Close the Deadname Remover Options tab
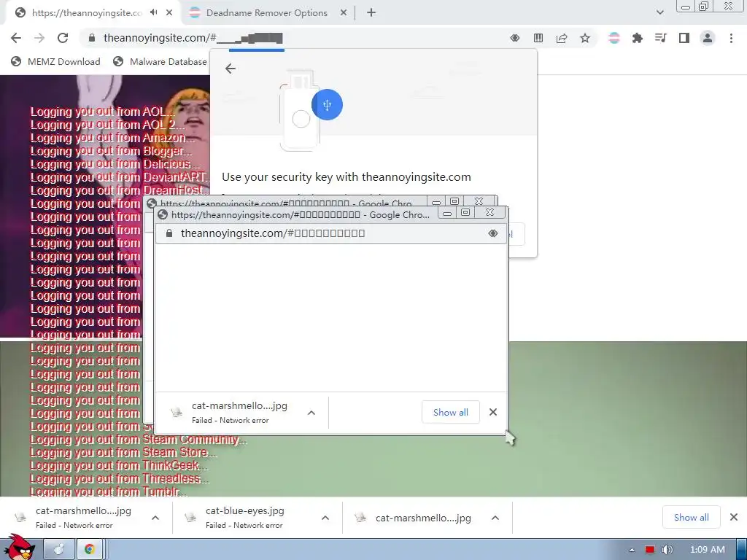Image resolution: width=747 pixels, height=560 pixels. click(344, 13)
